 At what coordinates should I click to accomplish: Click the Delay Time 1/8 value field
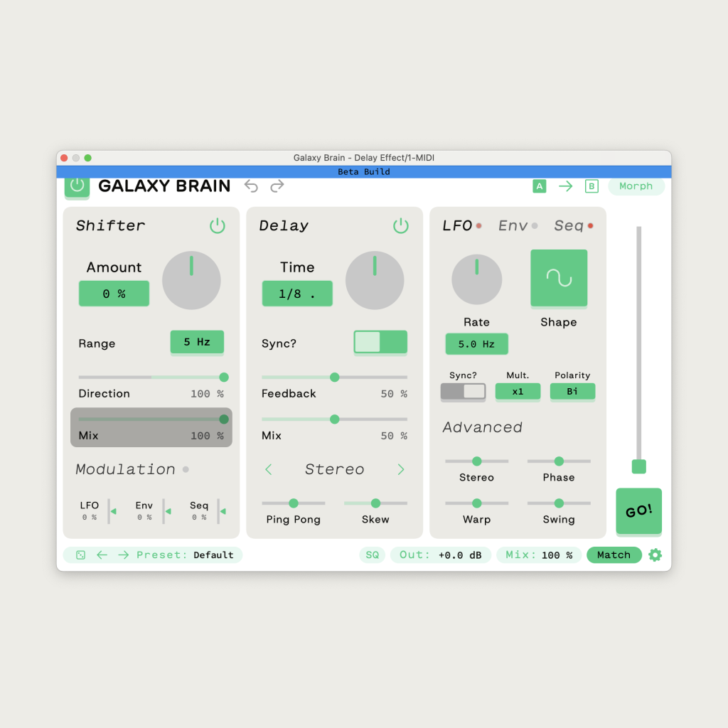(297, 294)
